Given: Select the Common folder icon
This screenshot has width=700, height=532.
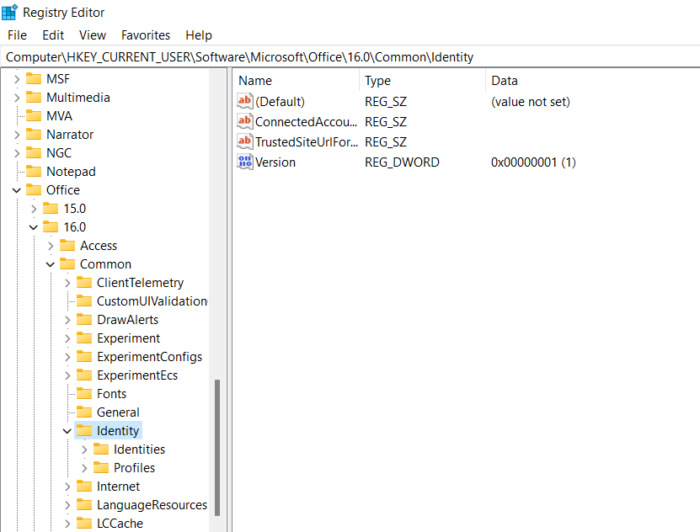Looking at the screenshot, I should point(67,264).
